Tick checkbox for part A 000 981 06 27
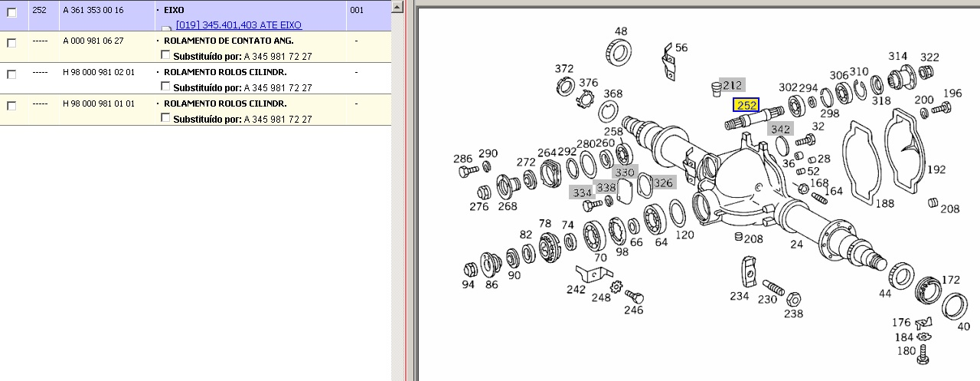 [x=11, y=43]
